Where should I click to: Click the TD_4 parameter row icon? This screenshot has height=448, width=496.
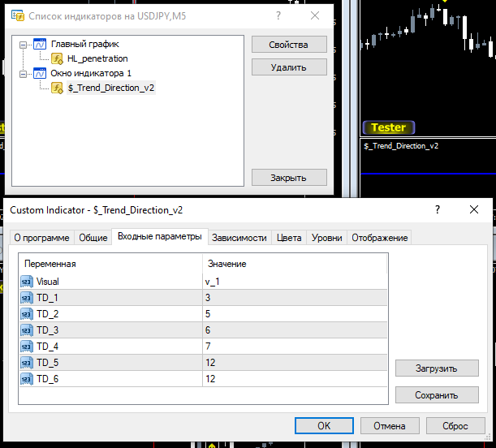[x=27, y=347]
